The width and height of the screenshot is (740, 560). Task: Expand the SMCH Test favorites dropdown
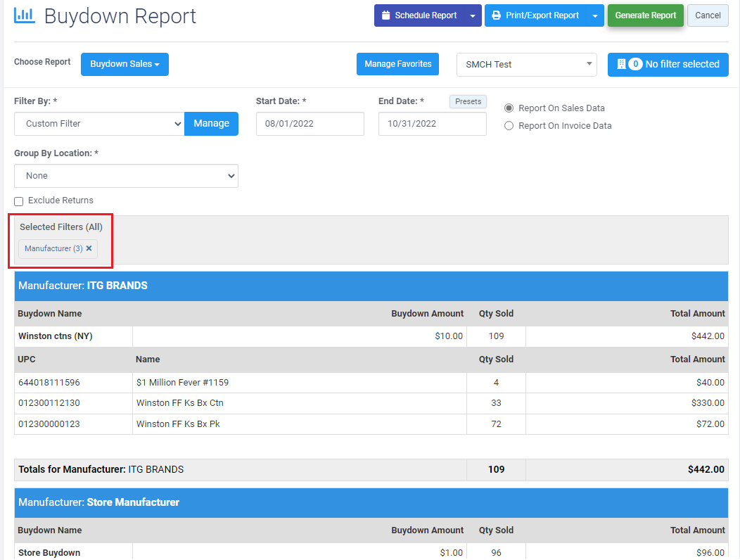527,65
